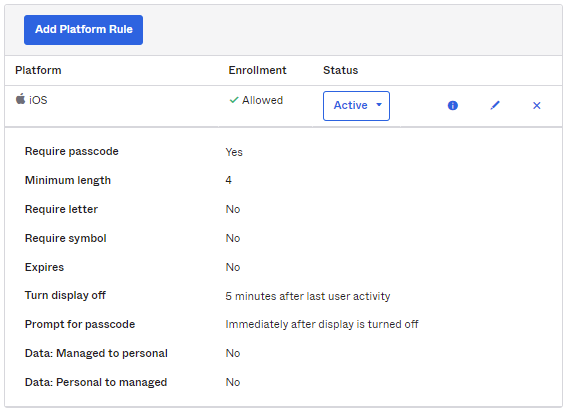This screenshot has height=410, width=565.
Task: Edit the iOS rule with pencil icon
Action: click(x=495, y=105)
